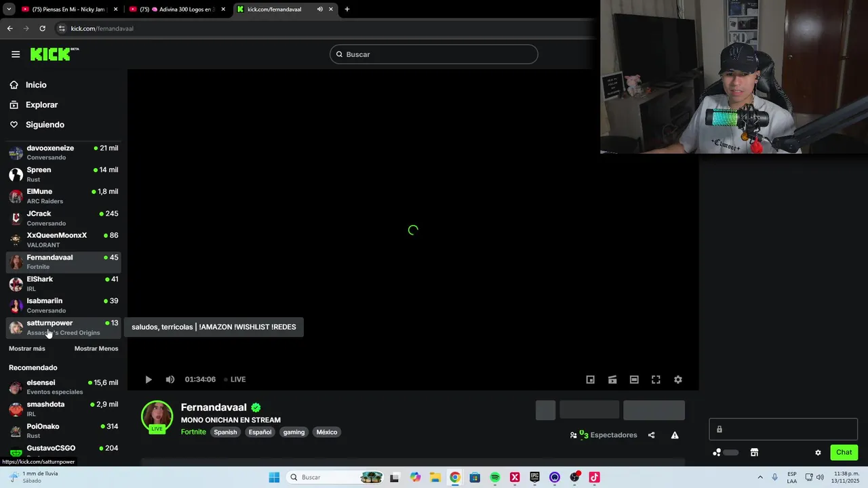Reload the page
This screenshot has width=868, height=488.
(x=42, y=28)
